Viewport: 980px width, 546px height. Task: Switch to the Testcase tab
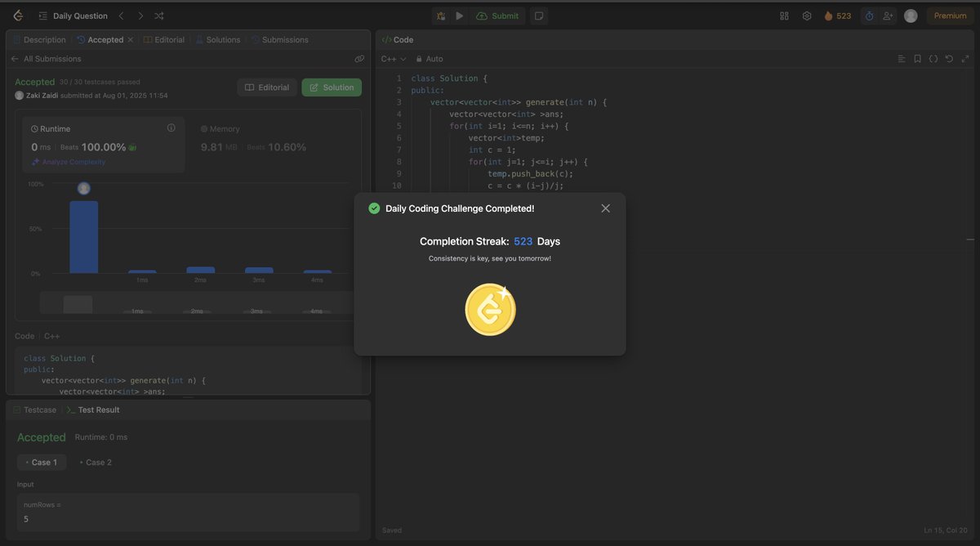click(x=35, y=409)
